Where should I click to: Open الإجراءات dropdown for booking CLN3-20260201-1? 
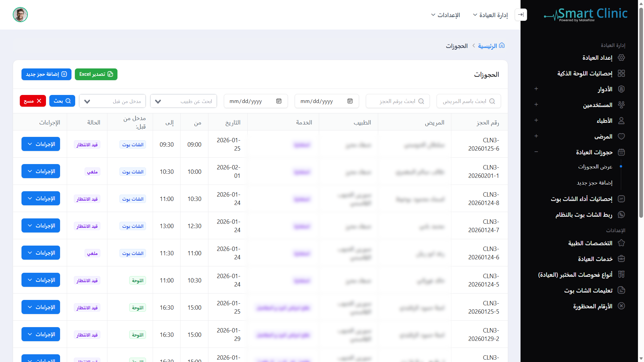41,171
